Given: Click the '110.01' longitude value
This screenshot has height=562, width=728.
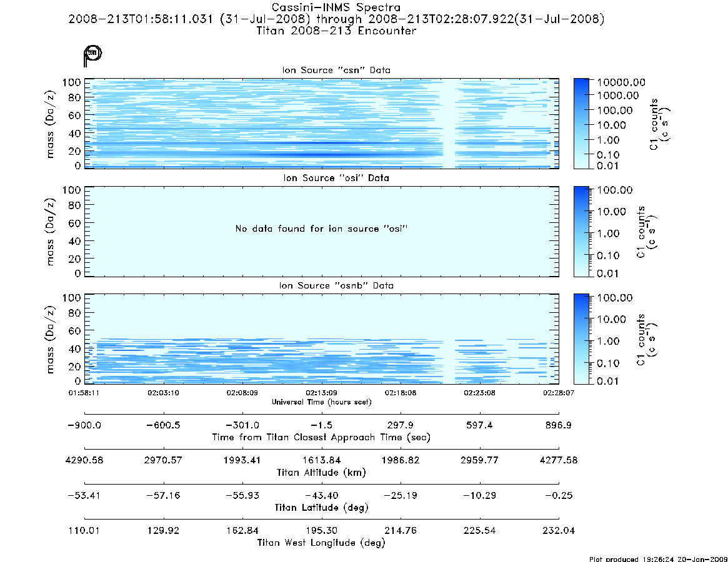Looking at the screenshot, I should pos(84,530).
